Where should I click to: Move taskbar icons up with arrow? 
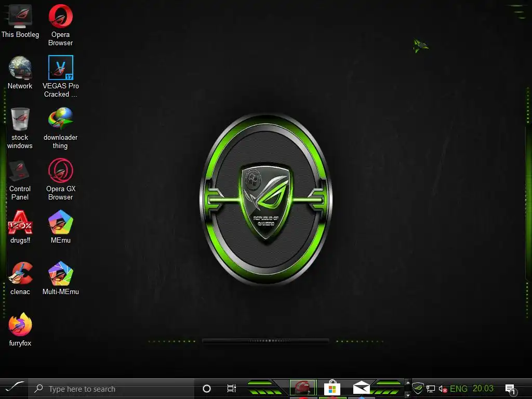tap(407, 383)
